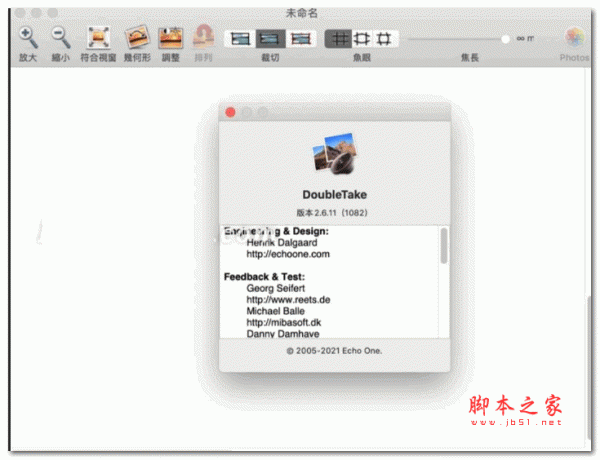Click the http://echoone.com link
The height and width of the screenshot is (460, 600).
tap(288, 254)
